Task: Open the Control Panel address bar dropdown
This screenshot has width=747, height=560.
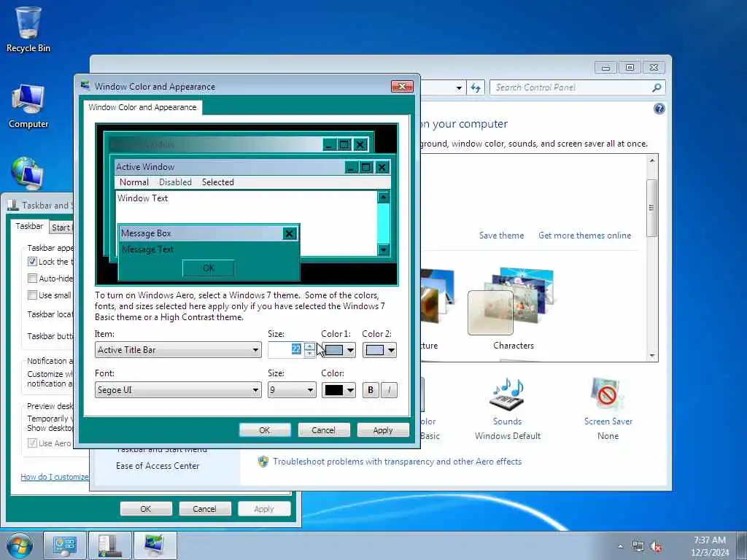Action: (x=458, y=87)
